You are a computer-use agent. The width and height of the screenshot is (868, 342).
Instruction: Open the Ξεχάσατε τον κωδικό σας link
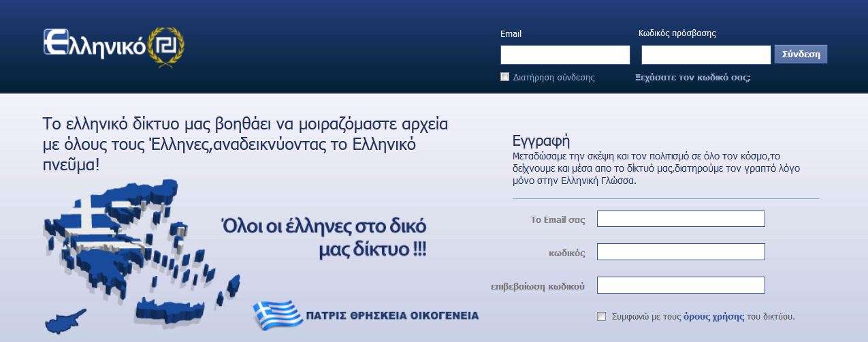692,78
